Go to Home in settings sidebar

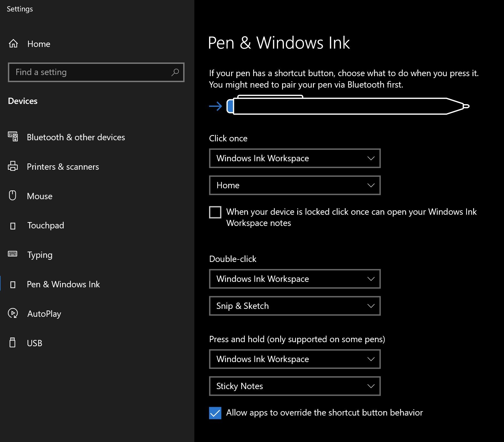point(39,44)
